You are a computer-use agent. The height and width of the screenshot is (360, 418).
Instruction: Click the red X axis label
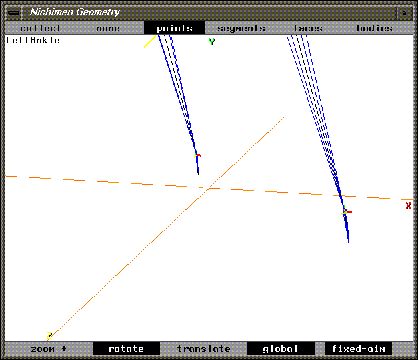point(408,206)
